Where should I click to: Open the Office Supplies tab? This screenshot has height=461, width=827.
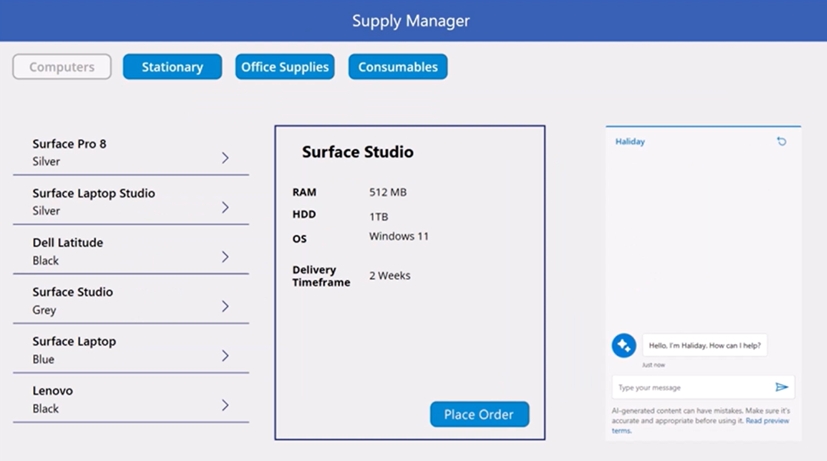point(285,67)
